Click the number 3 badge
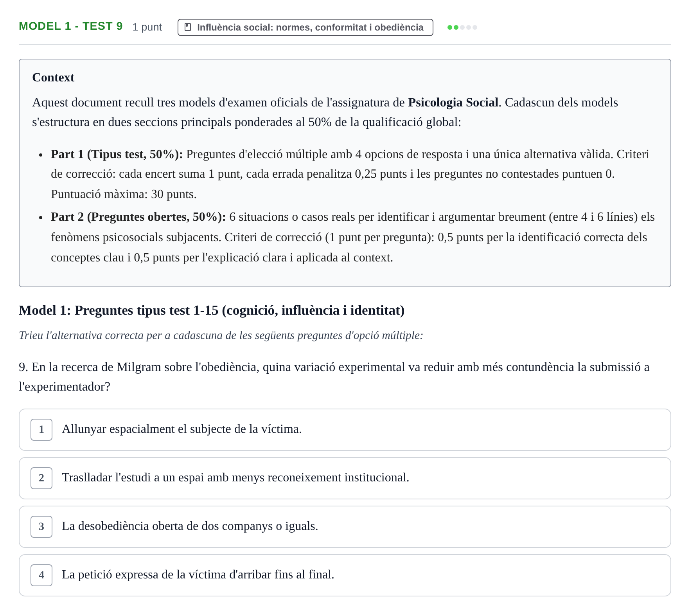 click(41, 527)
